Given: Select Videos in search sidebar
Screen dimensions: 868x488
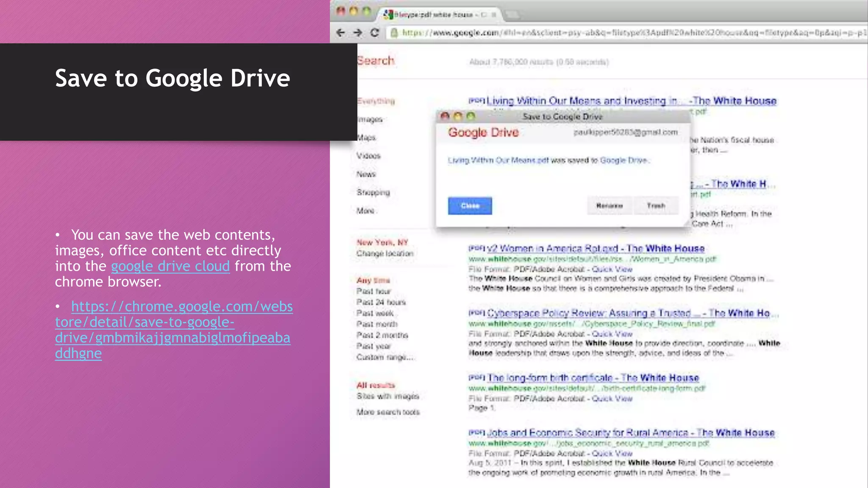Looking at the screenshot, I should (368, 156).
